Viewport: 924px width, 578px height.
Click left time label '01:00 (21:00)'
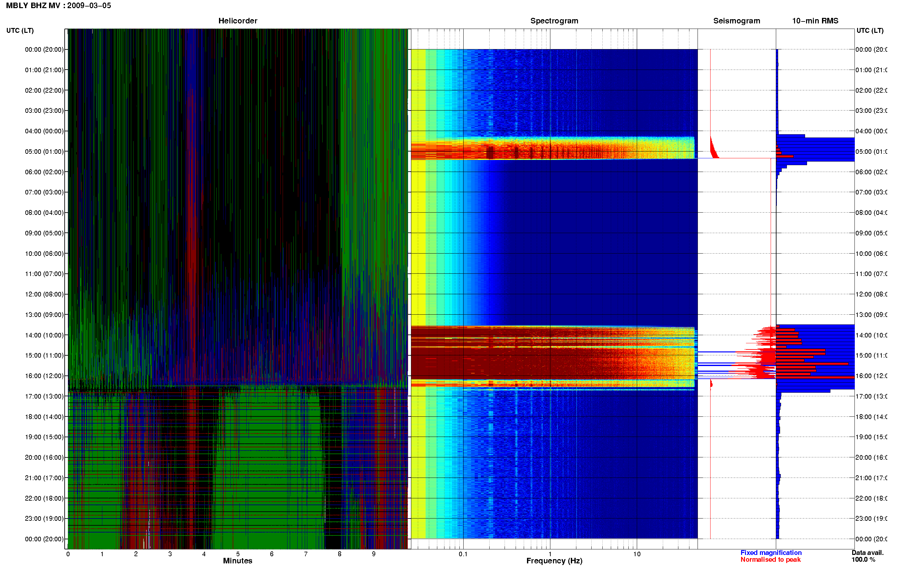pyautogui.click(x=44, y=70)
